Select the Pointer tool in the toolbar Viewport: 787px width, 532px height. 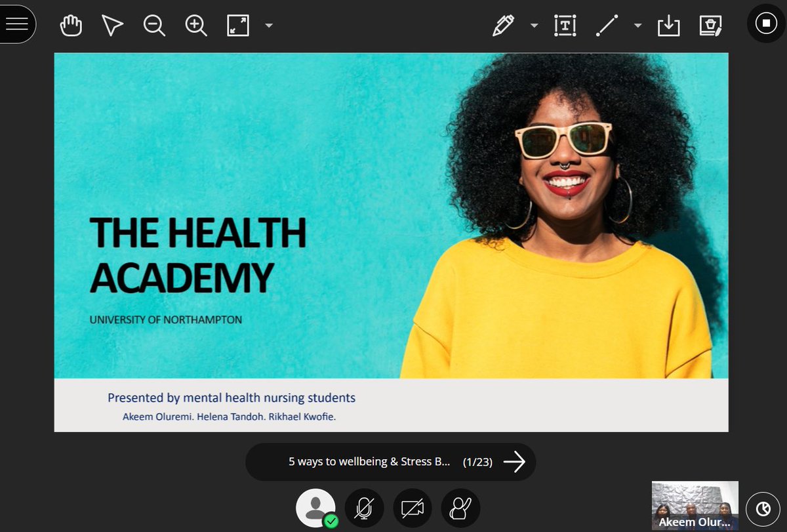tap(111, 24)
